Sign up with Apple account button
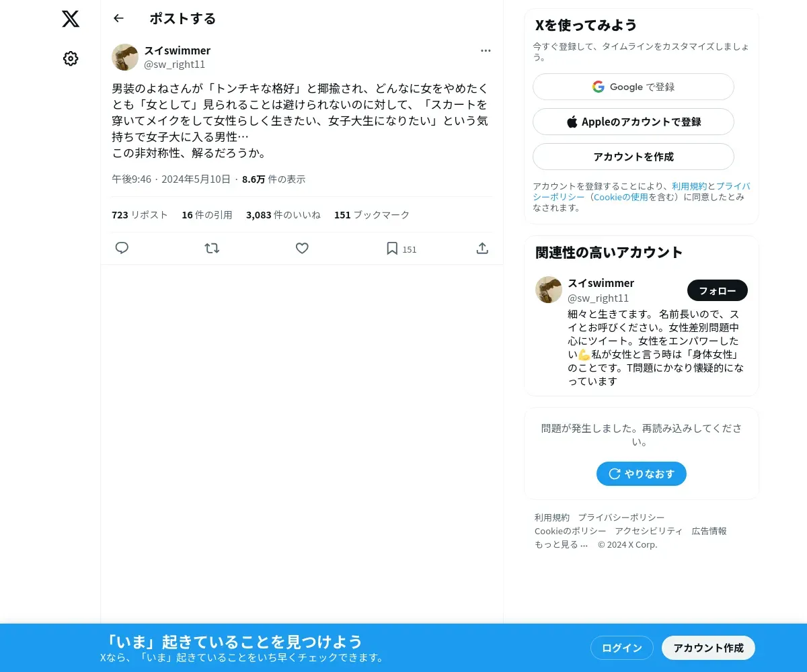807x672 pixels. click(633, 122)
